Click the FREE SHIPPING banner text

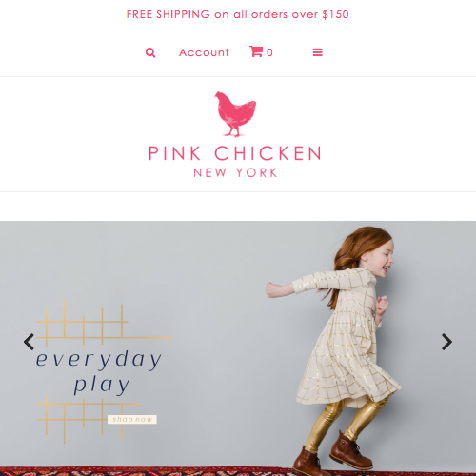(x=238, y=14)
